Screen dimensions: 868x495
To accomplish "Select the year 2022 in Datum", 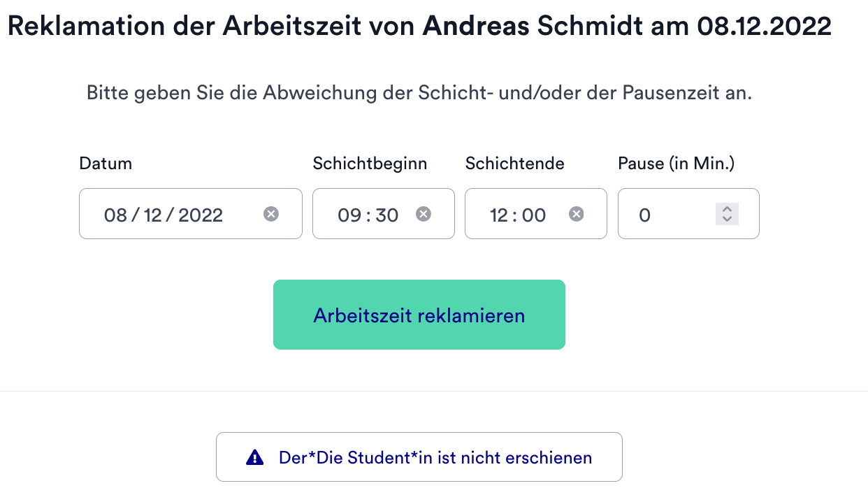I will coord(201,215).
